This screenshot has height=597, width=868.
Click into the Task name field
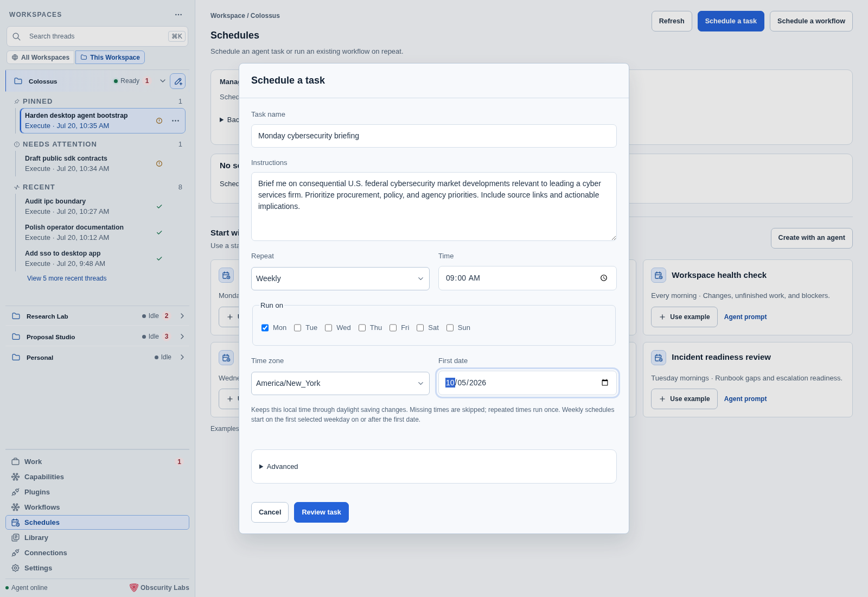(434, 136)
